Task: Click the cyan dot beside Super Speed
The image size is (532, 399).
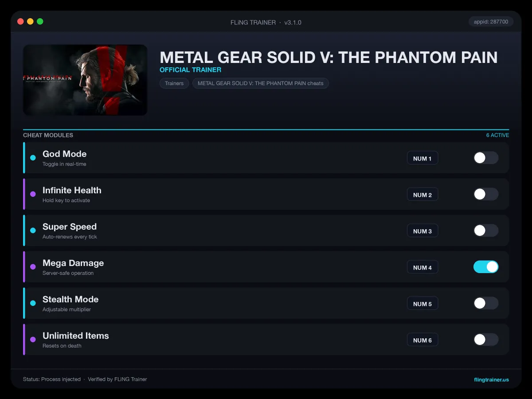Action: click(x=33, y=231)
